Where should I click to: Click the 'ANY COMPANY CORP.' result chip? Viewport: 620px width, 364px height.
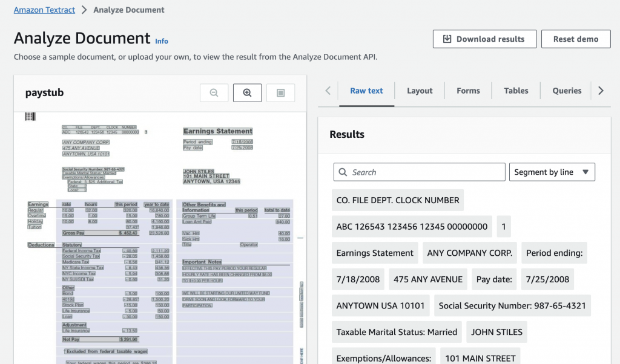(x=470, y=253)
